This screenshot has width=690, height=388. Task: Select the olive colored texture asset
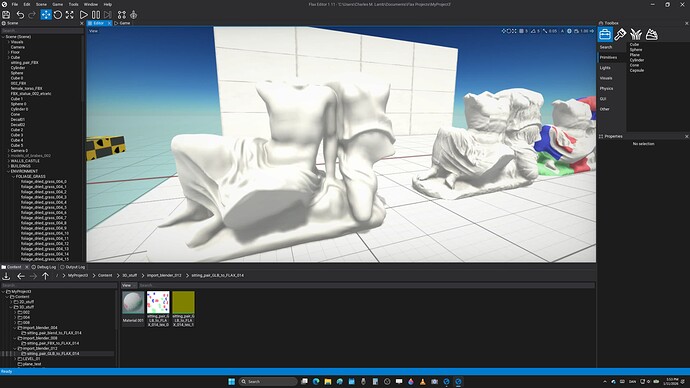coord(184,309)
